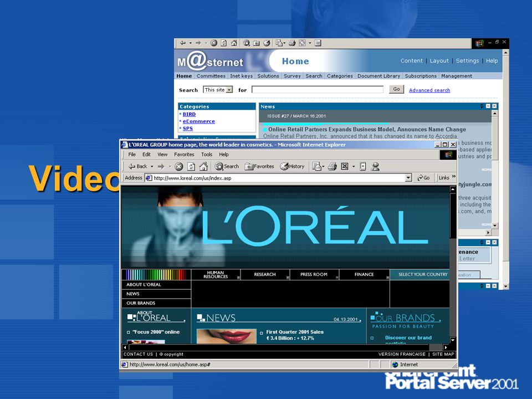Open the Back history dropdown in L'Oreal browser
532x399 pixels.
pos(152,166)
